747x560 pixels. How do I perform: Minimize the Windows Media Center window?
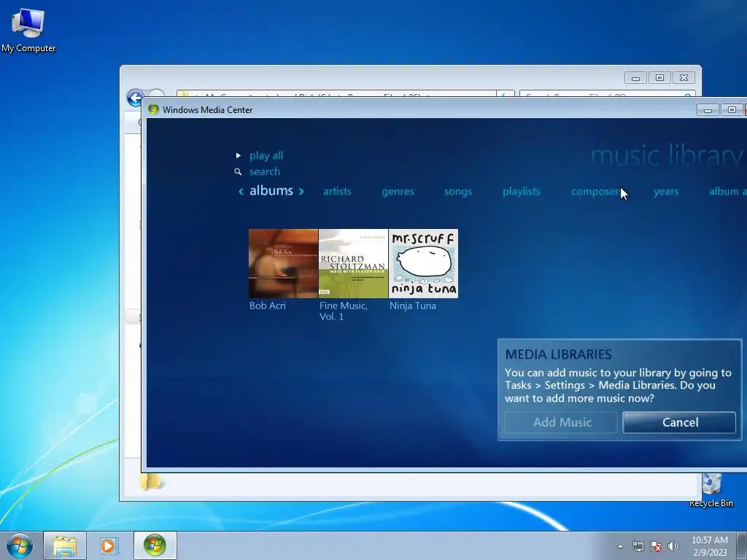708,110
